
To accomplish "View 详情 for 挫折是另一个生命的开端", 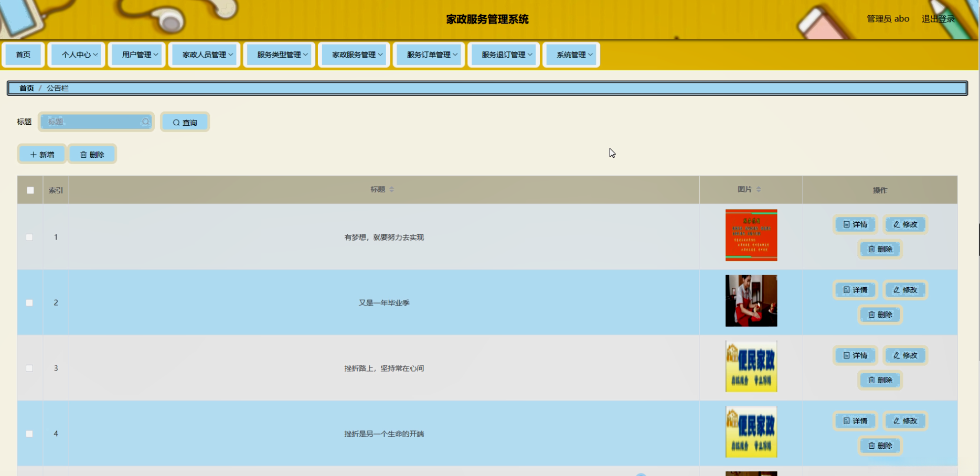I will (855, 421).
